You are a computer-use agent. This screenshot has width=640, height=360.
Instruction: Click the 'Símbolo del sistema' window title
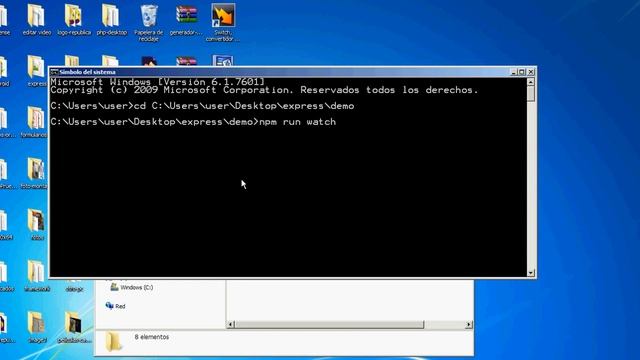(87, 72)
